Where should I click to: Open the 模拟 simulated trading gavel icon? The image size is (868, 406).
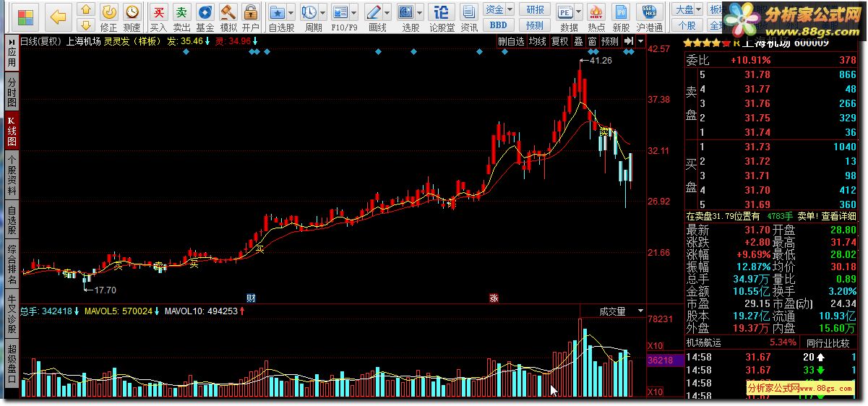(x=228, y=12)
